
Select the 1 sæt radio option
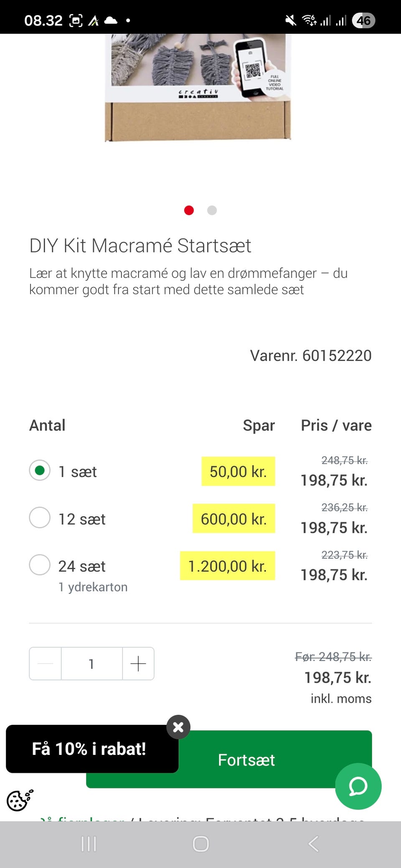(x=40, y=471)
